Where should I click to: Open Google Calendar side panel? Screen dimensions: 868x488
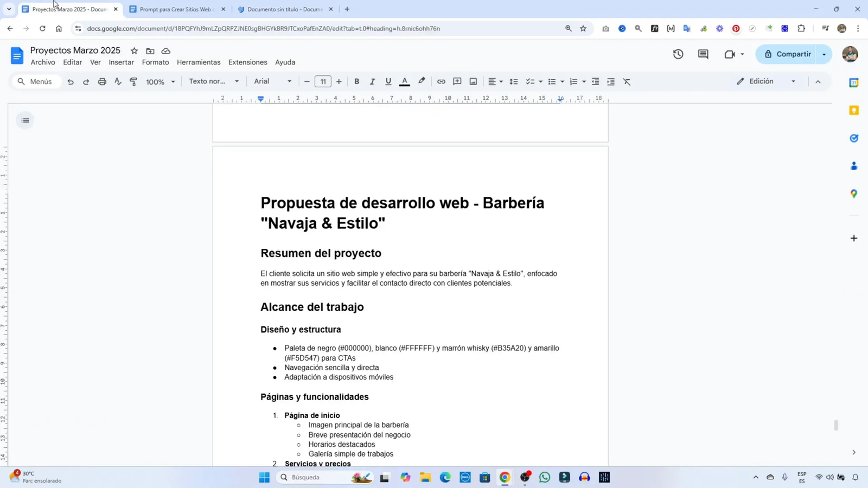[x=854, y=83]
